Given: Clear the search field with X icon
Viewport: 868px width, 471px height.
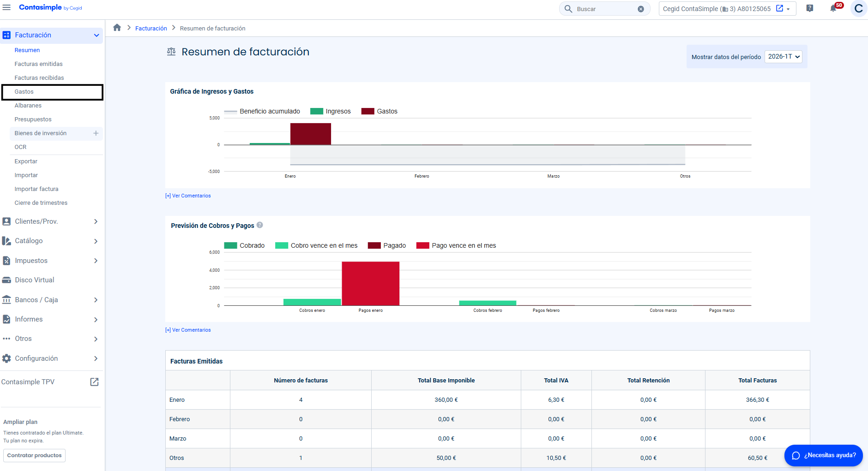Looking at the screenshot, I should coord(641,9).
